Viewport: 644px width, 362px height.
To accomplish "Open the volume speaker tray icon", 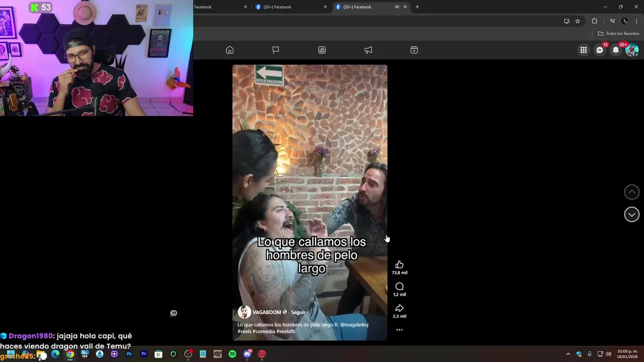I will point(609,354).
